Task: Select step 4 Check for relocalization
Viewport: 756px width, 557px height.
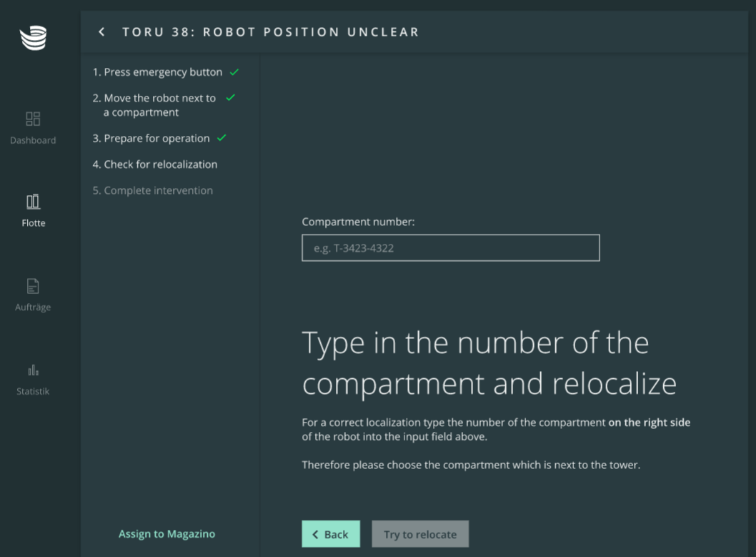Action: 155,164
